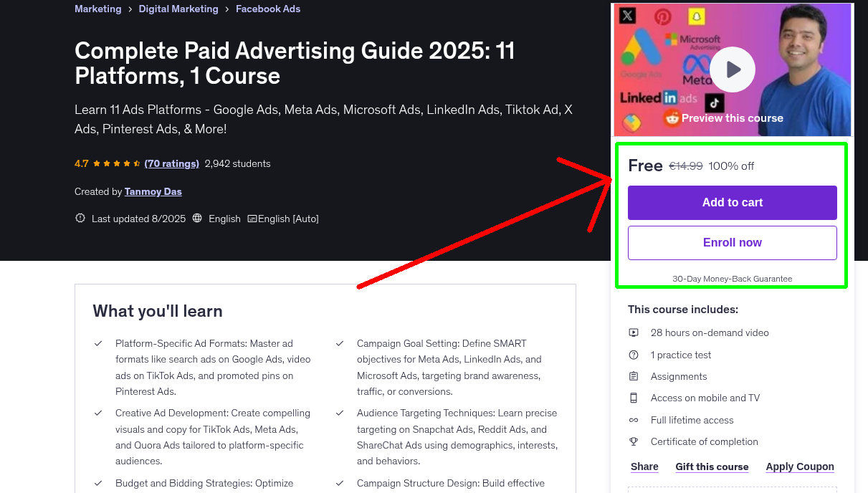Navigate to the Digital Marketing breadcrumb
Screen dimensions: 868x493
[x=178, y=9]
